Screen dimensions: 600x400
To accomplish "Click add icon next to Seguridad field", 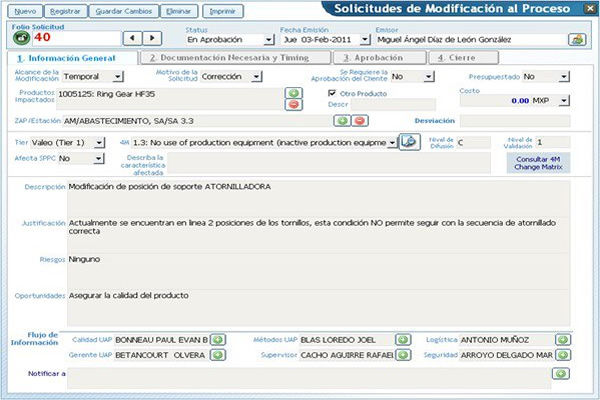I will 563,355.
